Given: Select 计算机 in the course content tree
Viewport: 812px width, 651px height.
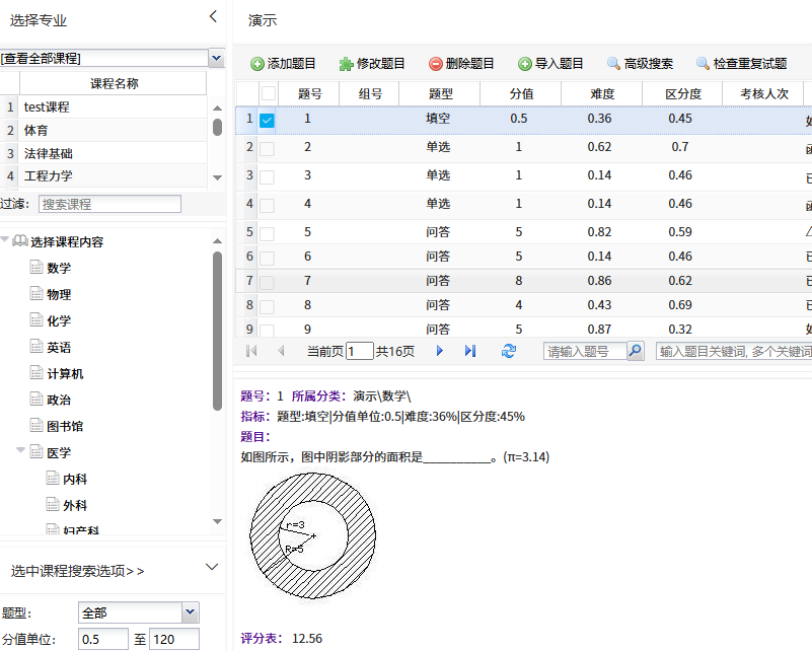Looking at the screenshot, I should 65,373.
